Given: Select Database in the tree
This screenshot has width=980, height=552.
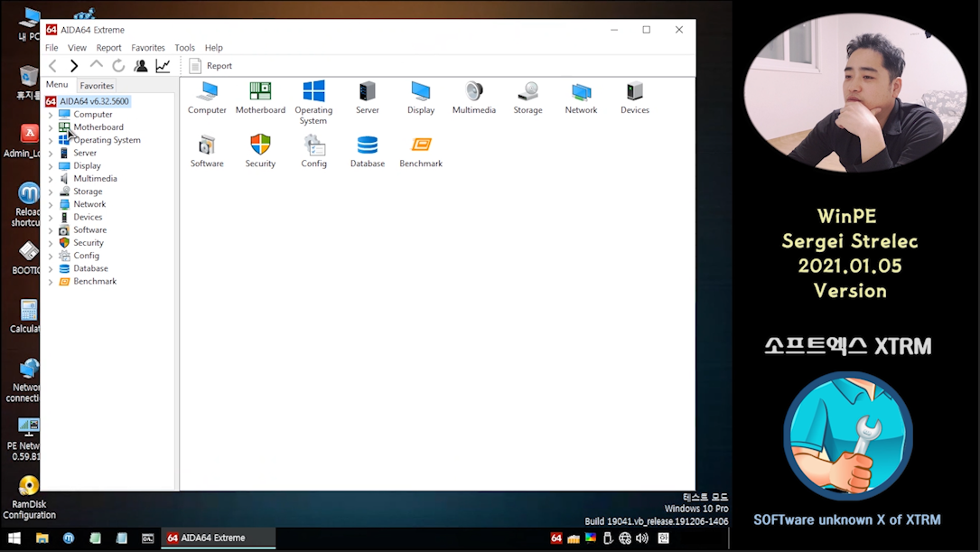Looking at the screenshot, I should tap(90, 268).
